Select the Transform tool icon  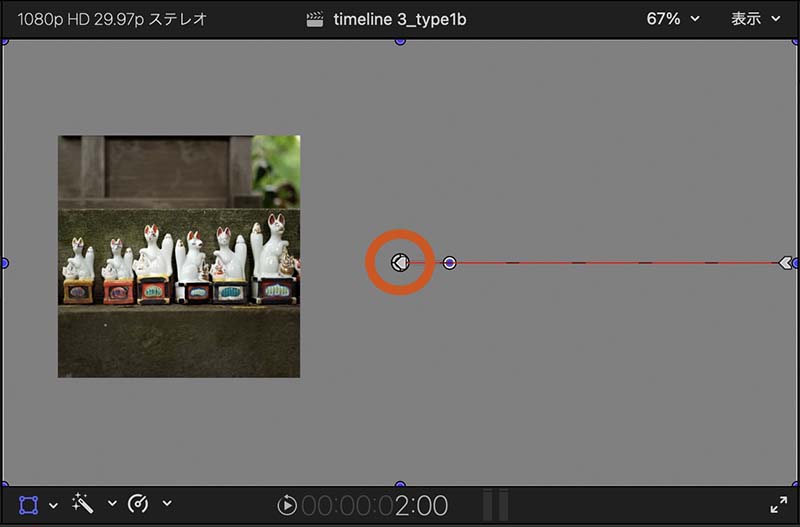coord(29,505)
